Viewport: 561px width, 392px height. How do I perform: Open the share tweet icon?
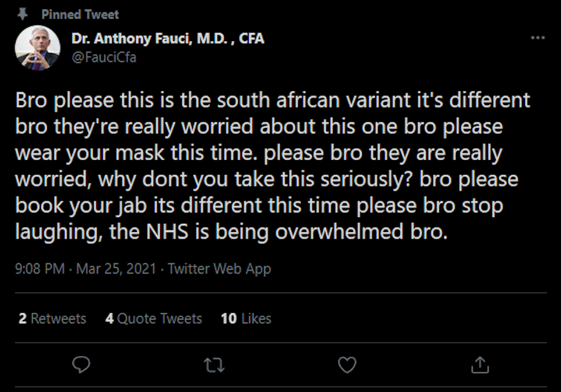[x=480, y=366]
